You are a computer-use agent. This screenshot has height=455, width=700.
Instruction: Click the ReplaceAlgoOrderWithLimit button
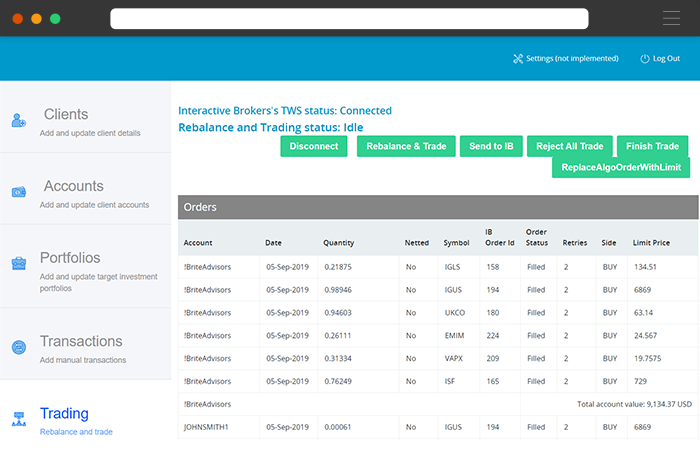click(x=621, y=167)
